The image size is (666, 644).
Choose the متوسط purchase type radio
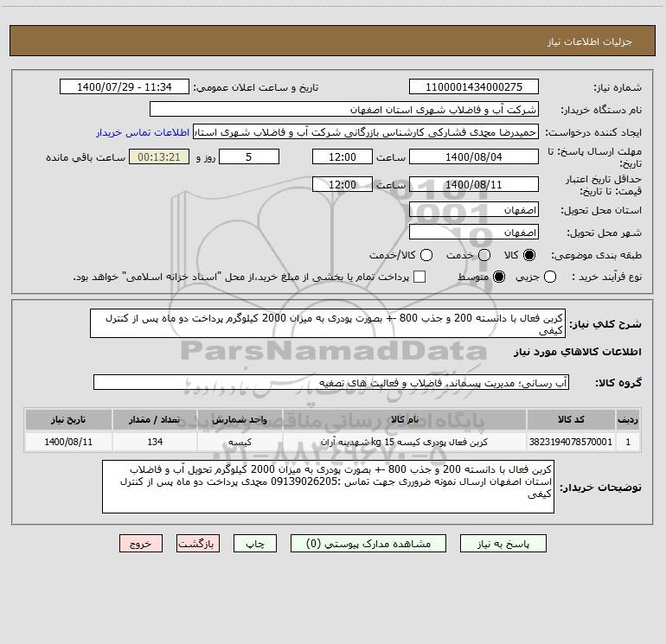click(x=499, y=277)
